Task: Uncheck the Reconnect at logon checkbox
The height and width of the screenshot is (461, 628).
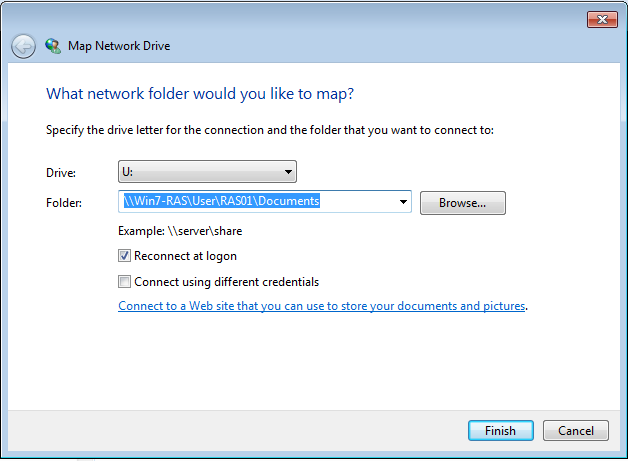Action: [x=125, y=256]
